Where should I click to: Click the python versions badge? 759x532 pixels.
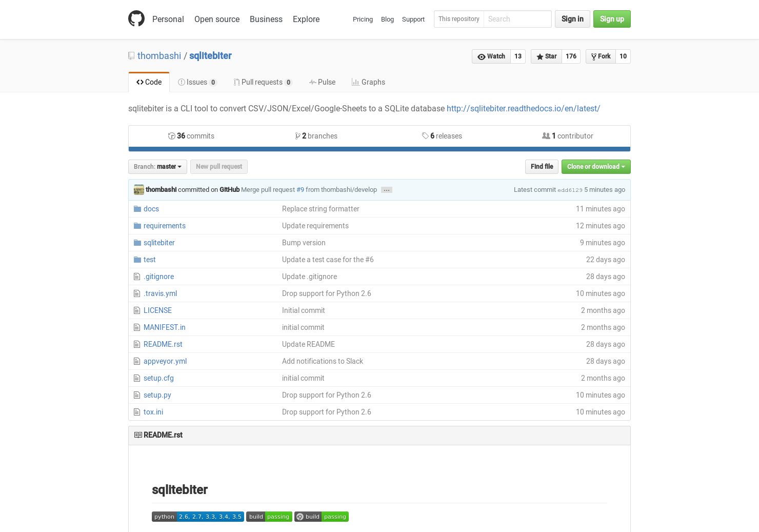tap(198, 517)
